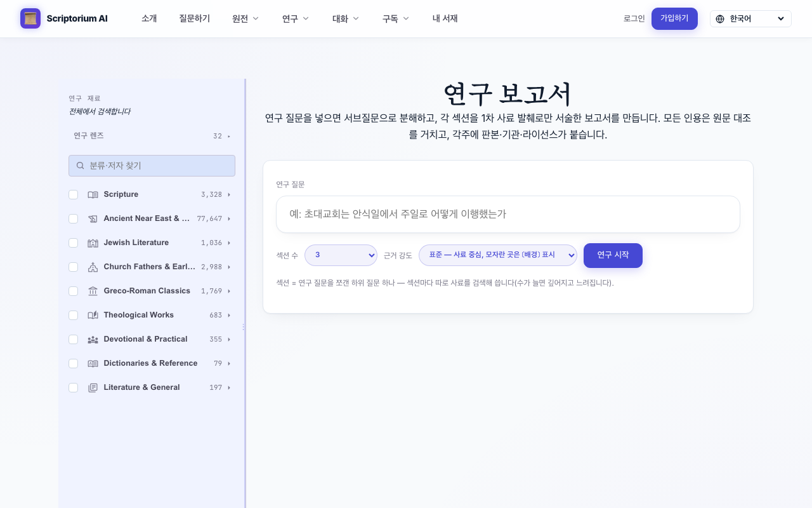Click the Scripture open-book icon
This screenshot has width=812, height=508.
93,194
